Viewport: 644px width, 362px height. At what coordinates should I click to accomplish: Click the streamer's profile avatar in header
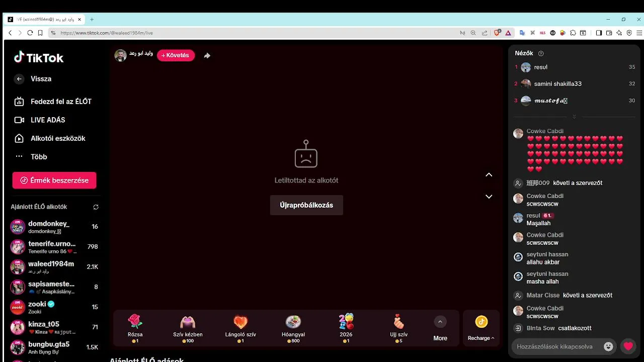coord(120,55)
